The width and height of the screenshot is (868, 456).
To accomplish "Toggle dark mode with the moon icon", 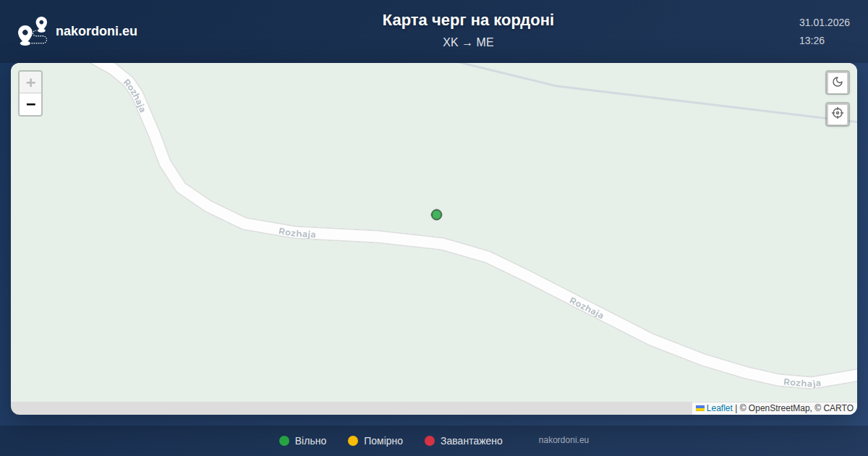I will coord(838,83).
